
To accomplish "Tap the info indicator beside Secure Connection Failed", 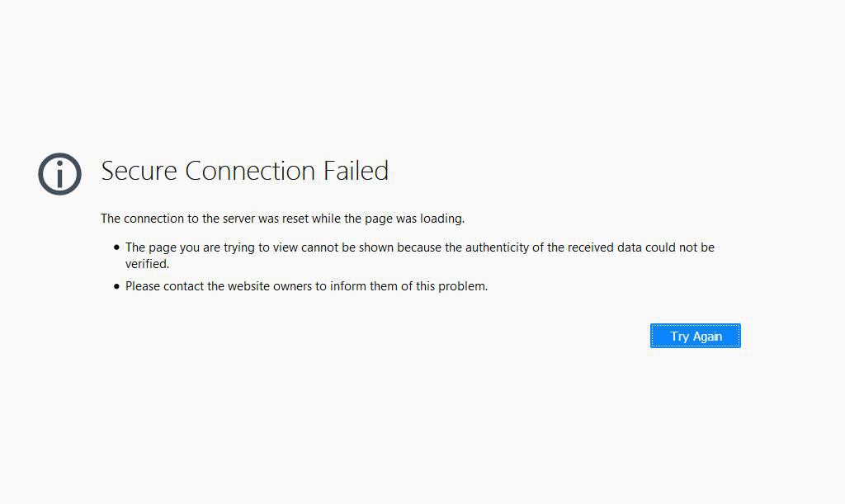I will 59,174.
